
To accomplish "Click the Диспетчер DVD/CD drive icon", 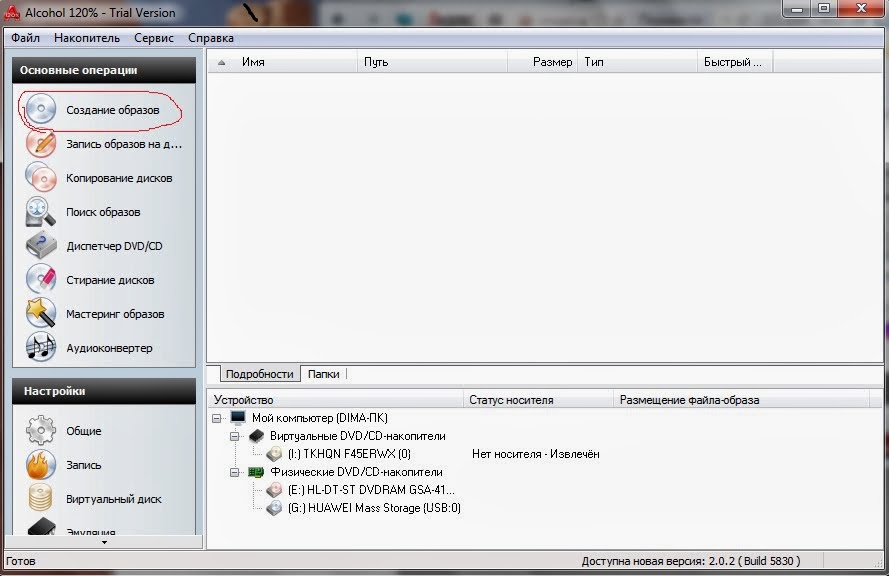I will 41,245.
